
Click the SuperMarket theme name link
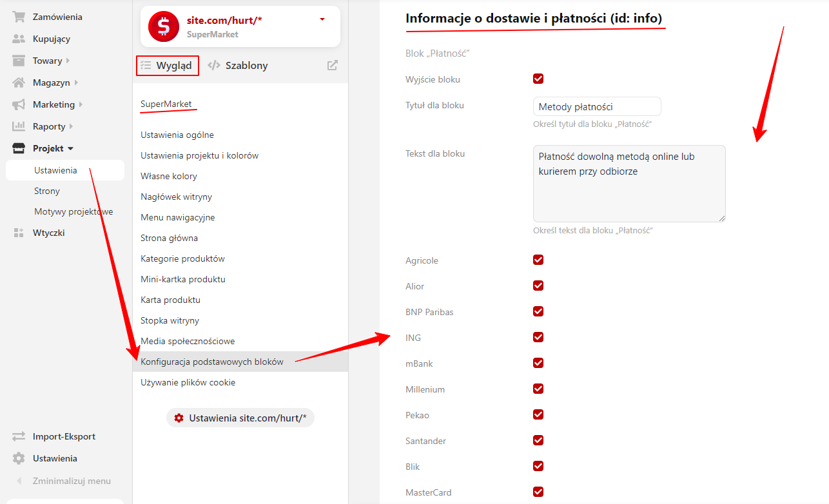tap(166, 104)
